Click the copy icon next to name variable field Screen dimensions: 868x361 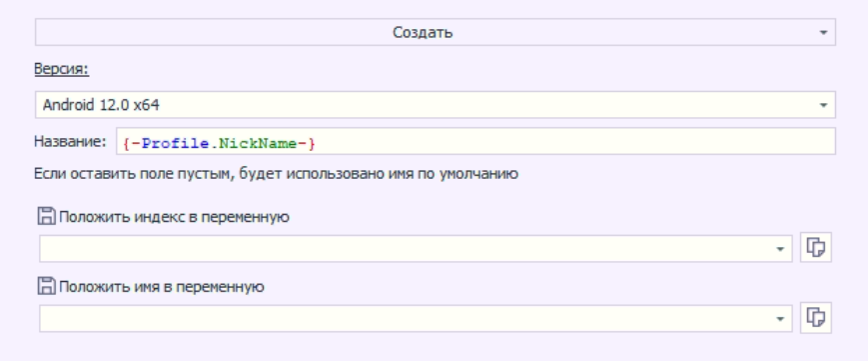[x=816, y=318]
